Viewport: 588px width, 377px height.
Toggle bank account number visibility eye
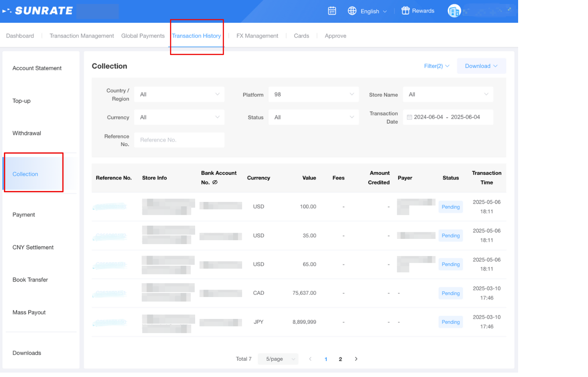(x=215, y=182)
